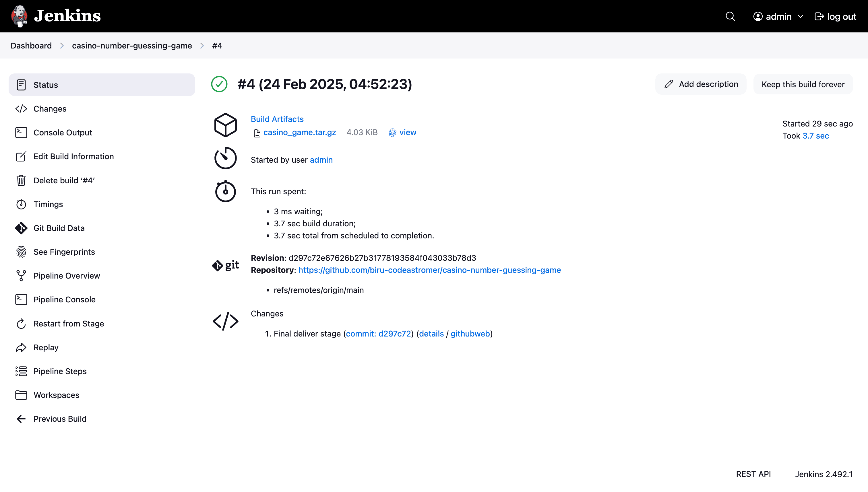The width and height of the screenshot is (868, 492).
Task: Expand breadcrumb chevron after Dashboard
Action: (62, 46)
